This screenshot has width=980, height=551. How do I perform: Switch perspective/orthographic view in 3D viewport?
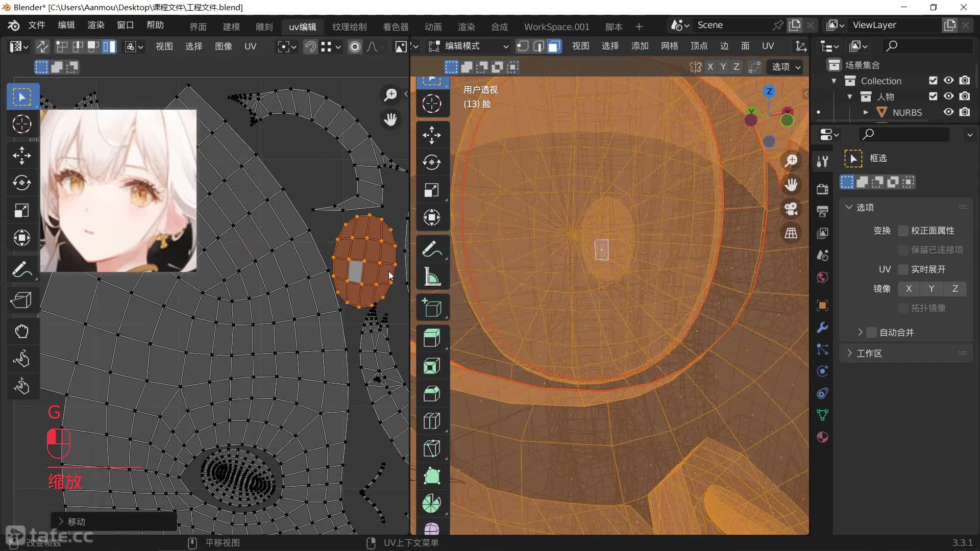click(791, 233)
